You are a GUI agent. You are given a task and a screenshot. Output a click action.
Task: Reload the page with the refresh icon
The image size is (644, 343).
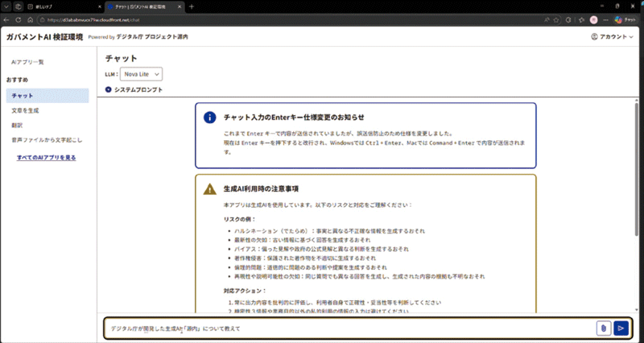(18, 19)
